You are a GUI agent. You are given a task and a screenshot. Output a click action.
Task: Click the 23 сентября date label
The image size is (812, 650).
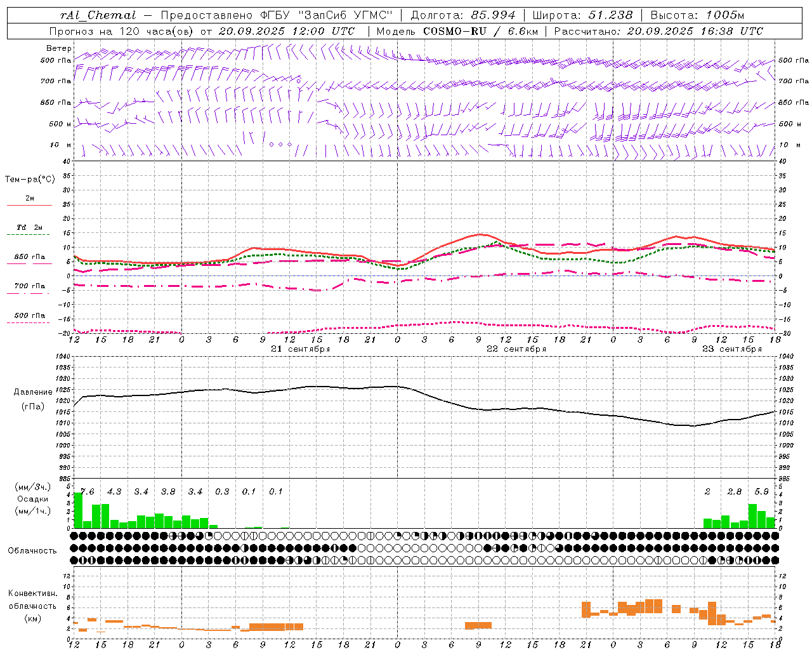point(732,349)
